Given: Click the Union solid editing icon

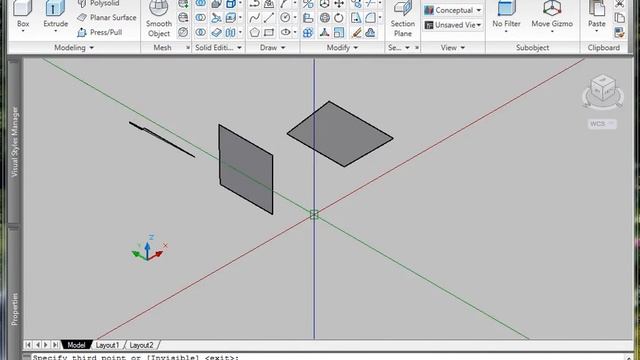Looking at the screenshot, I should coord(200,3).
